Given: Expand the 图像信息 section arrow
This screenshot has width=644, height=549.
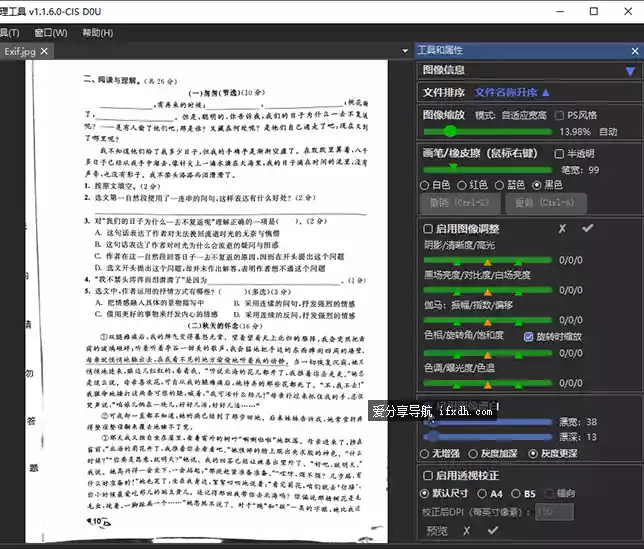Looking at the screenshot, I should (630, 71).
